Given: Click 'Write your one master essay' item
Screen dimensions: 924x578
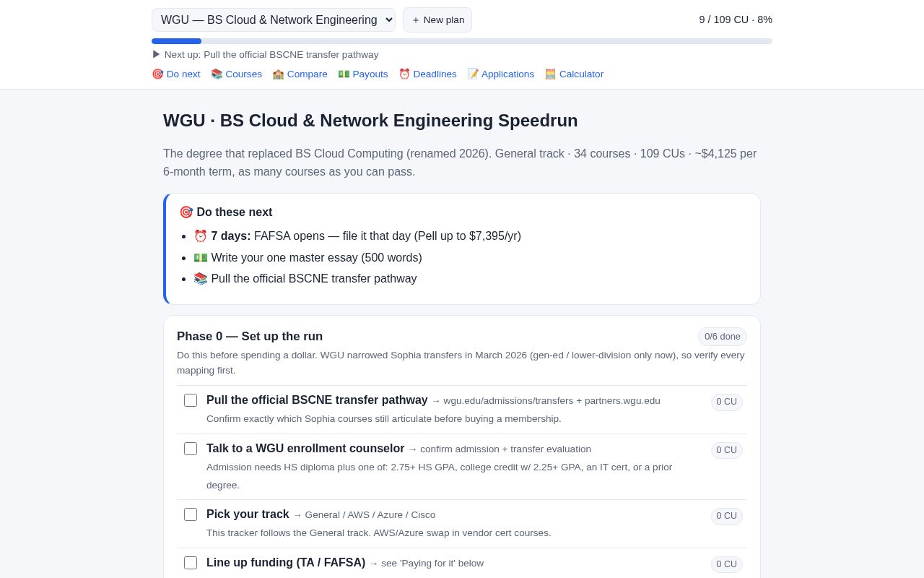Looking at the screenshot, I should [x=308, y=258].
